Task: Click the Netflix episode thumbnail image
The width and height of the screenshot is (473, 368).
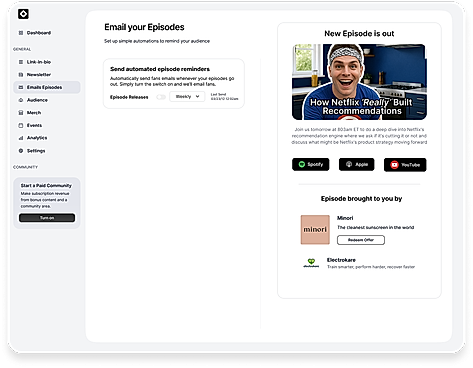Action: (x=359, y=82)
